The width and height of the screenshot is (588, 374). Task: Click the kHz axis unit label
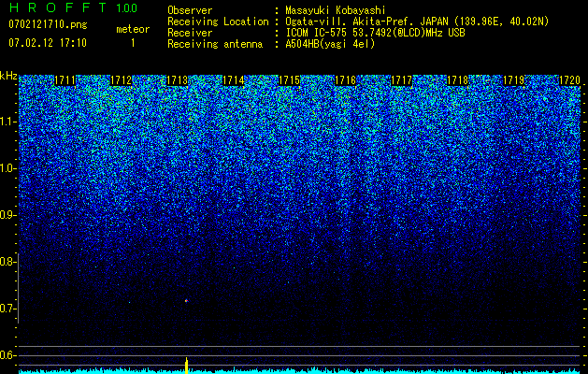pyautogui.click(x=8, y=76)
